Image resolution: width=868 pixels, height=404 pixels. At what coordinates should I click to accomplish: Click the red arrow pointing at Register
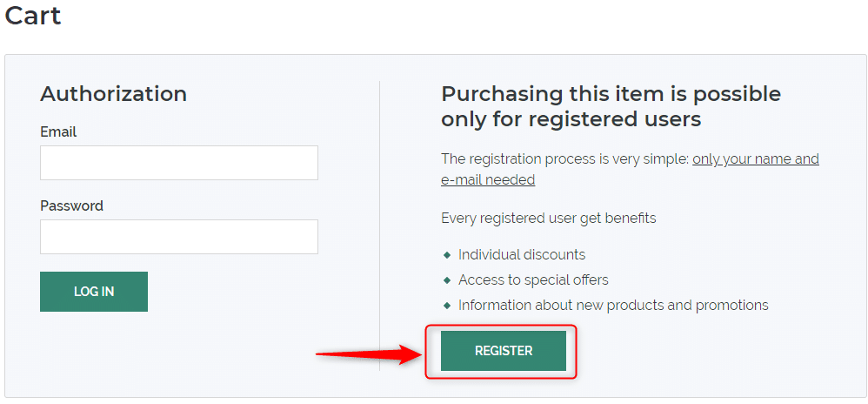370,353
